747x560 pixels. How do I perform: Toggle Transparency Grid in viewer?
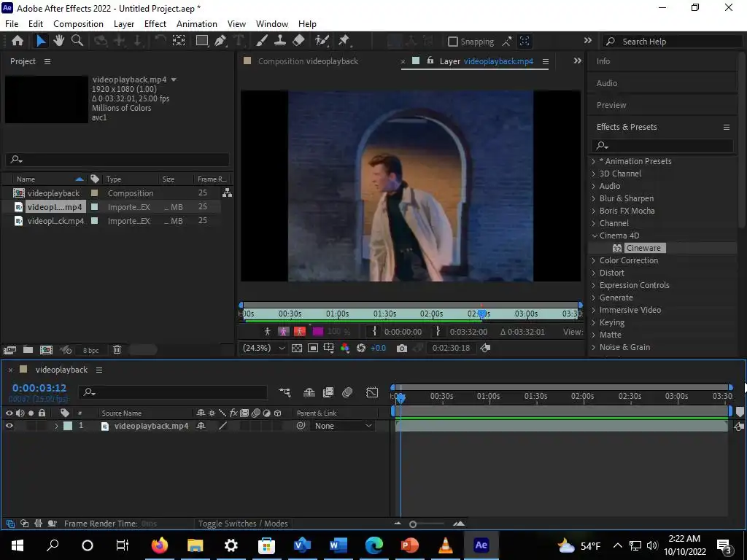[x=297, y=348]
